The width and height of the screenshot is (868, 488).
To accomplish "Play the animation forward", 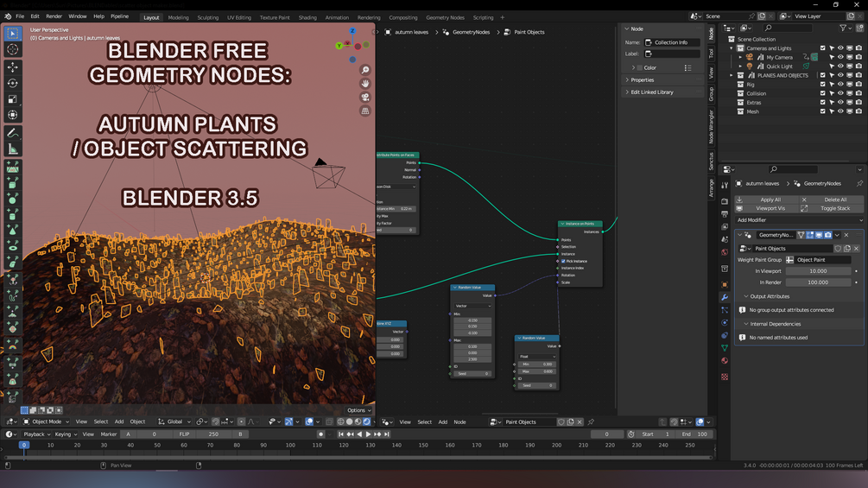I will pyautogui.click(x=368, y=434).
